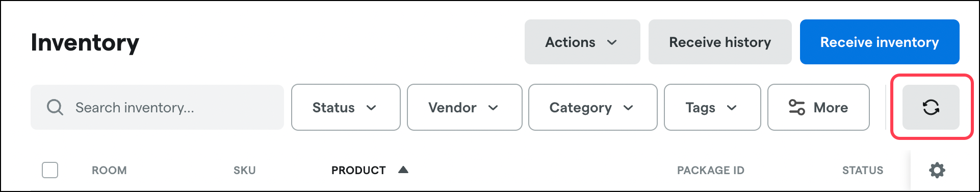Click the blue Receive inventory button
The width and height of the screenshot is (980, 192).
pyautogui.click(x=880, y=42)
